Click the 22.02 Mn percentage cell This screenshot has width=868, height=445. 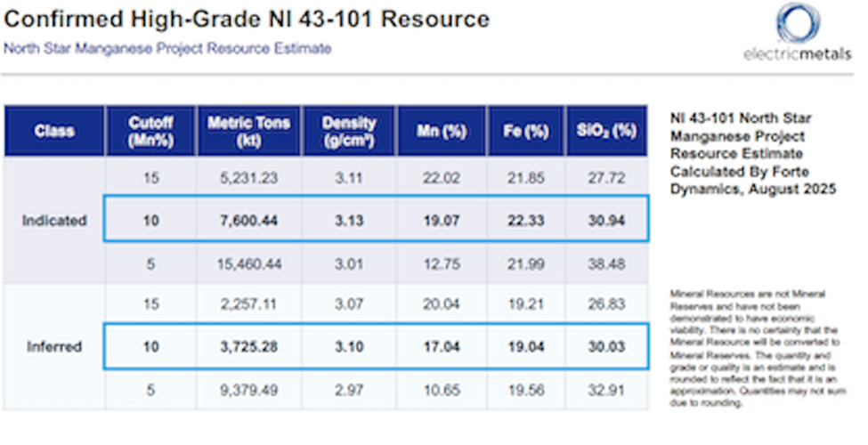[x=442, y=178]
